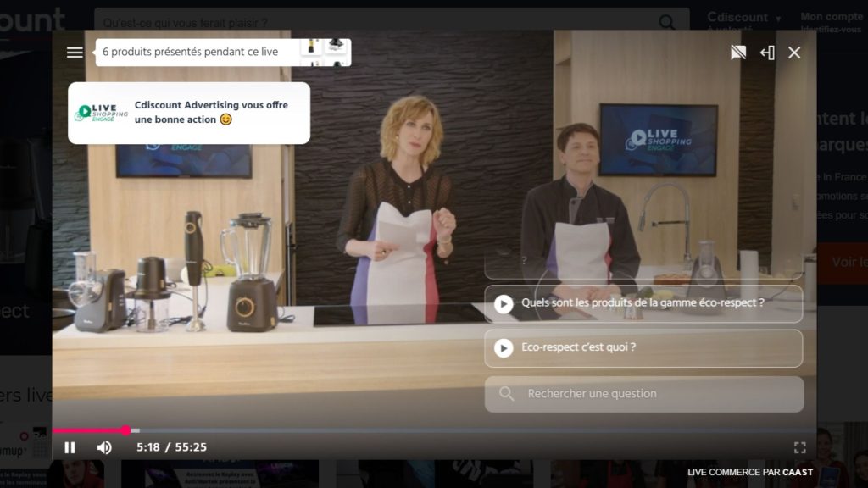Open 'Mon compte' account menu

(831, 17)
